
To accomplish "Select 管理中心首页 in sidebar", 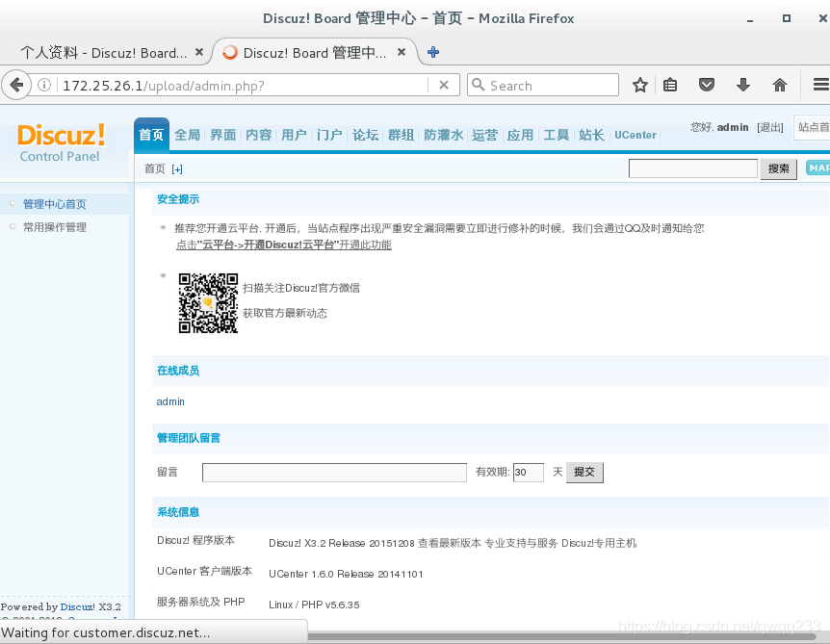I will coord(55,204).
